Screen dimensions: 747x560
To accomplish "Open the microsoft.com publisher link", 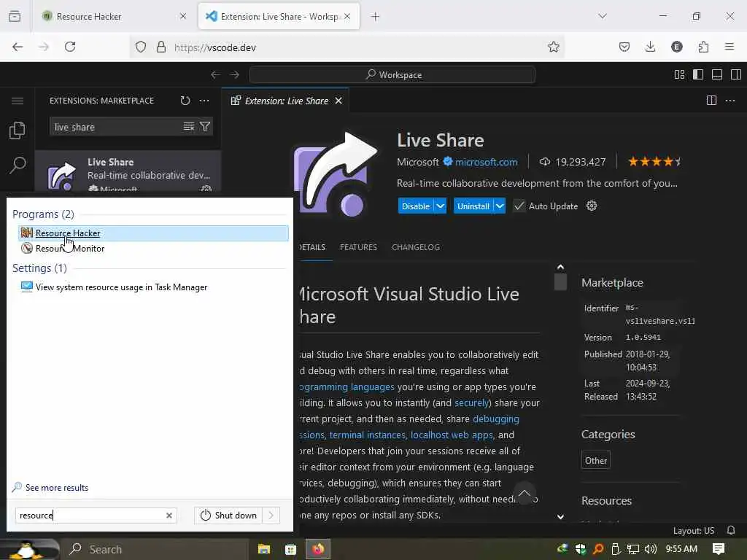I will pyautogui.click(x=486, y=162).
